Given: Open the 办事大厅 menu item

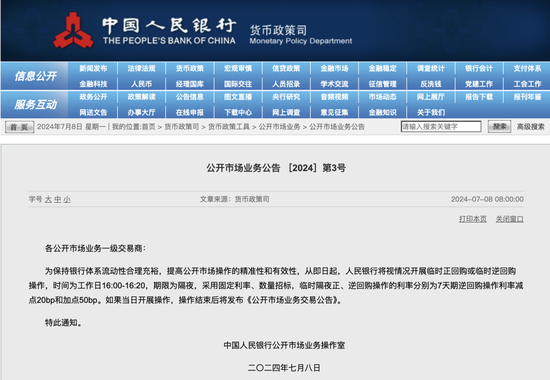Looking at the screenshot, I should [x=141, y=112].
